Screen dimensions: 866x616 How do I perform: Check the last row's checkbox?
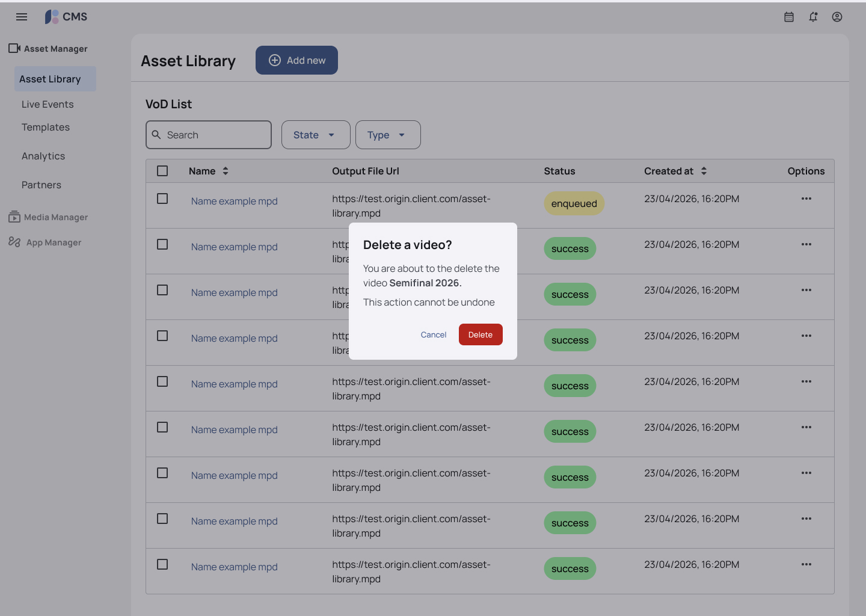[x=162, y=564]
